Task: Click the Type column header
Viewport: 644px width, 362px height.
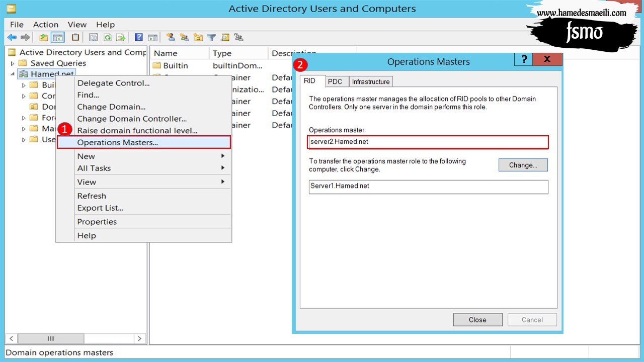Action: tap(238, 53)
